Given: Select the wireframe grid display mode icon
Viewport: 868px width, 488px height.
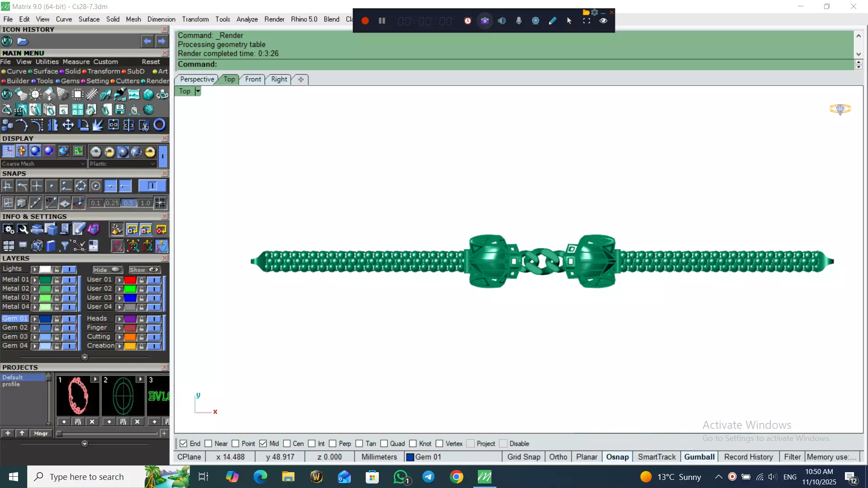Looking at the screenshot, I should click(x=8, y=151).
